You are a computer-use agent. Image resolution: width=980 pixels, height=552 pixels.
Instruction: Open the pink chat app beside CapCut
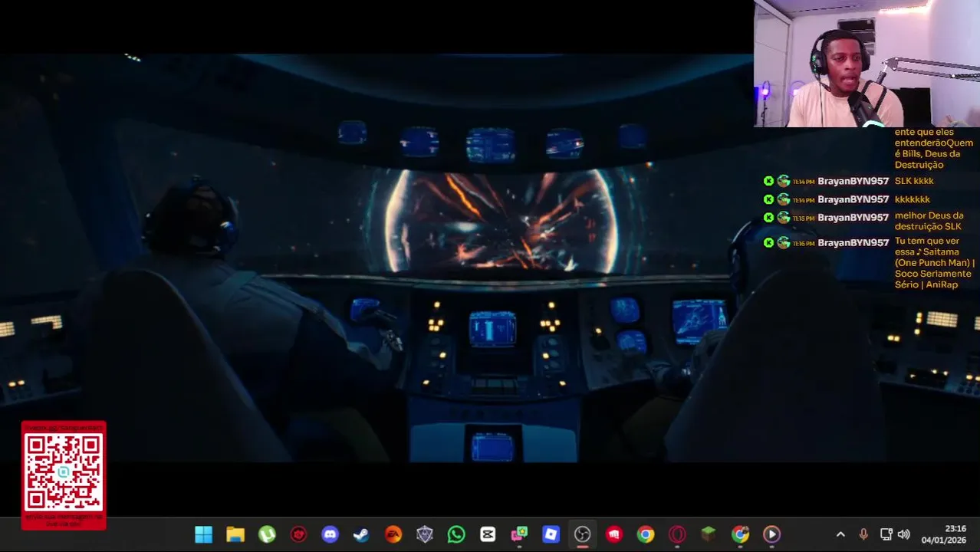point(519,534)
